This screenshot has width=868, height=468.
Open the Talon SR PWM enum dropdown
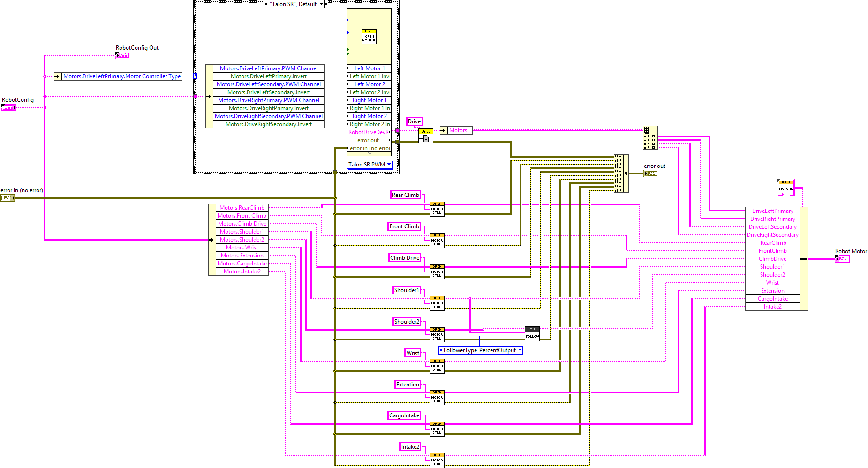(x=389, y=165)
